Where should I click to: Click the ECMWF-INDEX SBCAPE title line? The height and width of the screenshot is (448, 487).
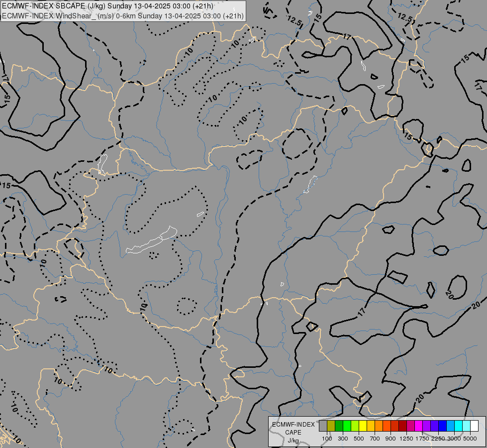coord(107,6)
